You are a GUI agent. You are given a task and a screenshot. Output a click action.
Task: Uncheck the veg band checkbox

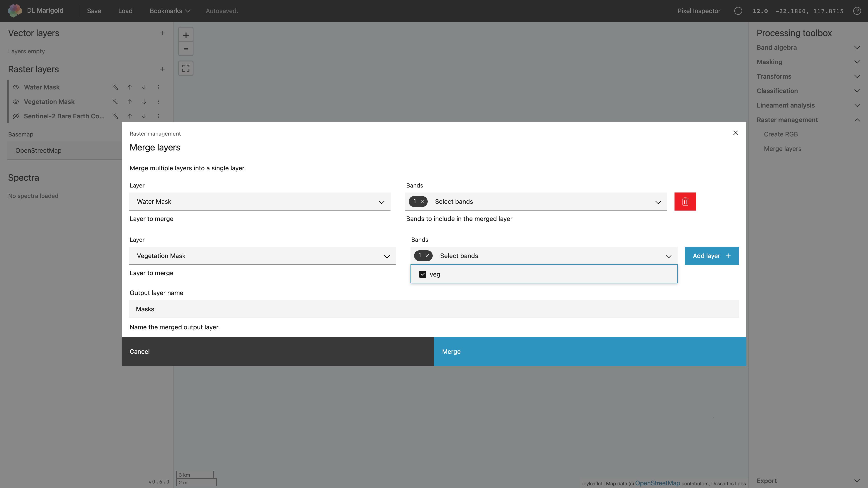click(422, 274)
